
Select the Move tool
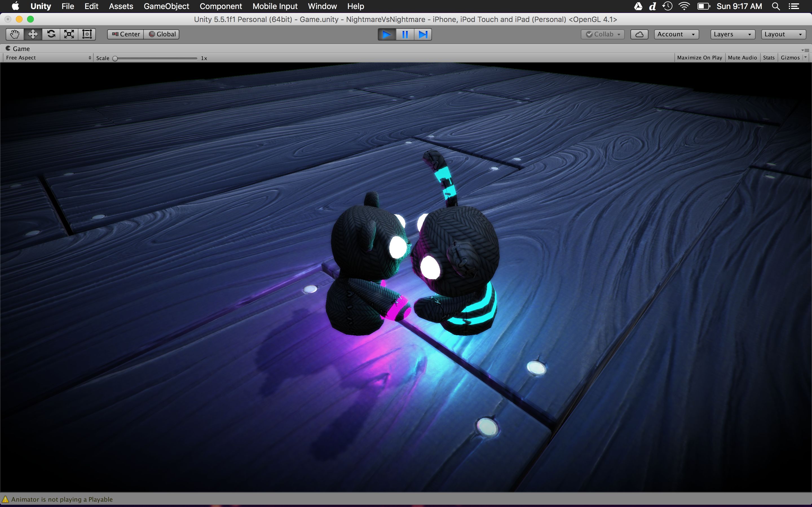33,34
